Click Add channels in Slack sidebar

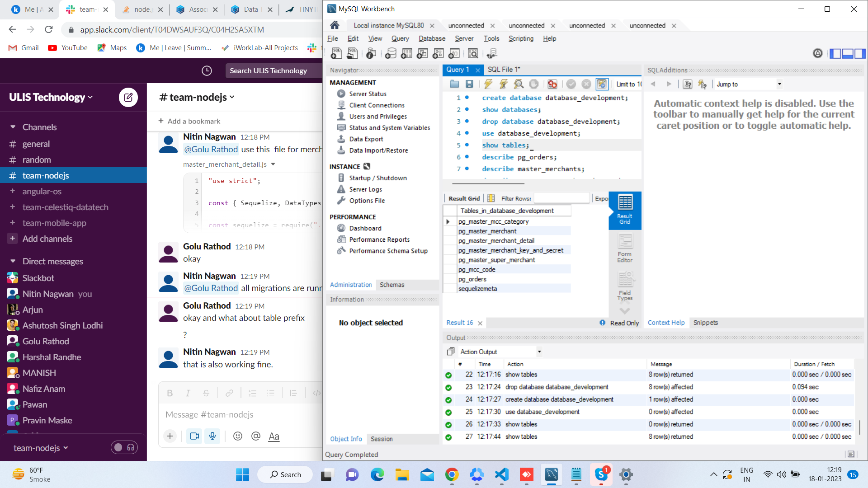(47, 239)
